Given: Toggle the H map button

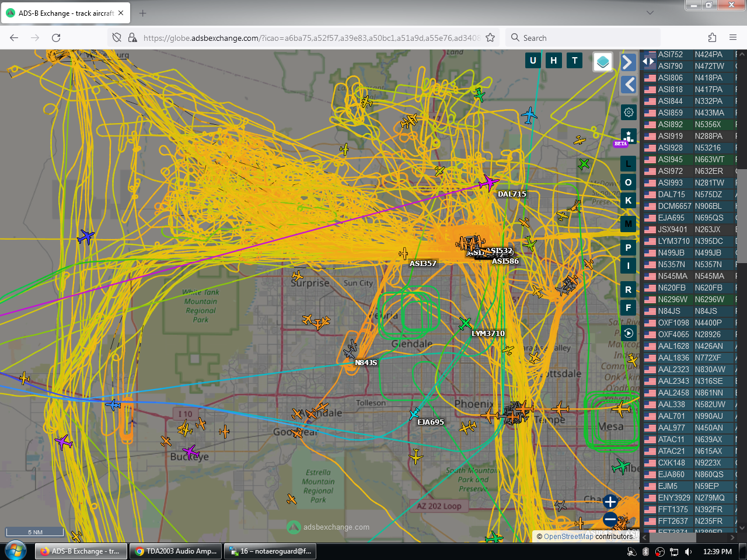Looking at the screenshot, I should tap(554, 60).
